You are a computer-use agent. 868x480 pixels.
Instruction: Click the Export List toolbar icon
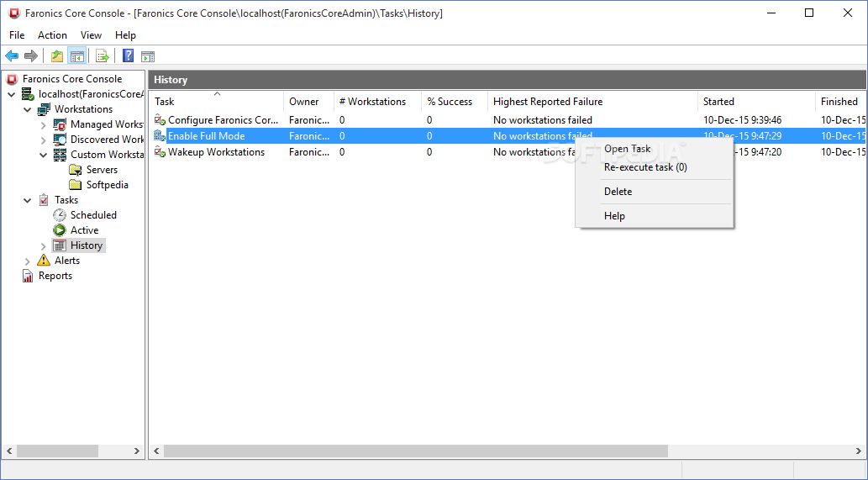pyautogui.click(x=102, y=56)
